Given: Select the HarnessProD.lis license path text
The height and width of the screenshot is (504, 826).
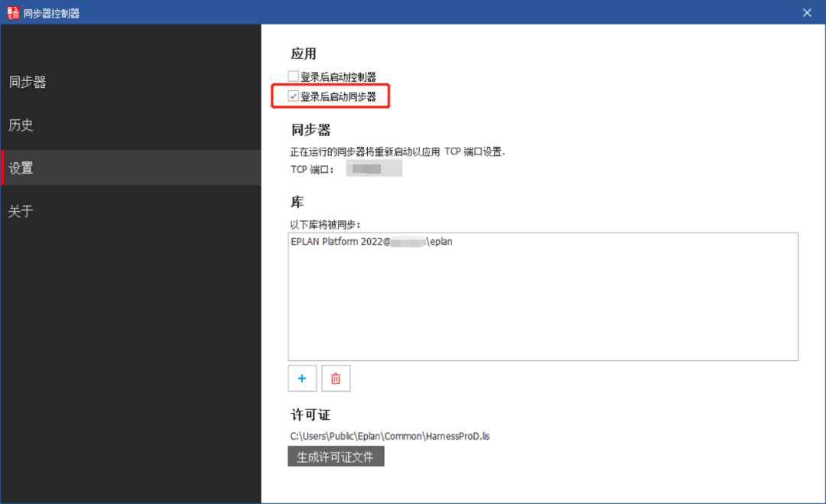Looking at the screenshot, I should (390, 435).
